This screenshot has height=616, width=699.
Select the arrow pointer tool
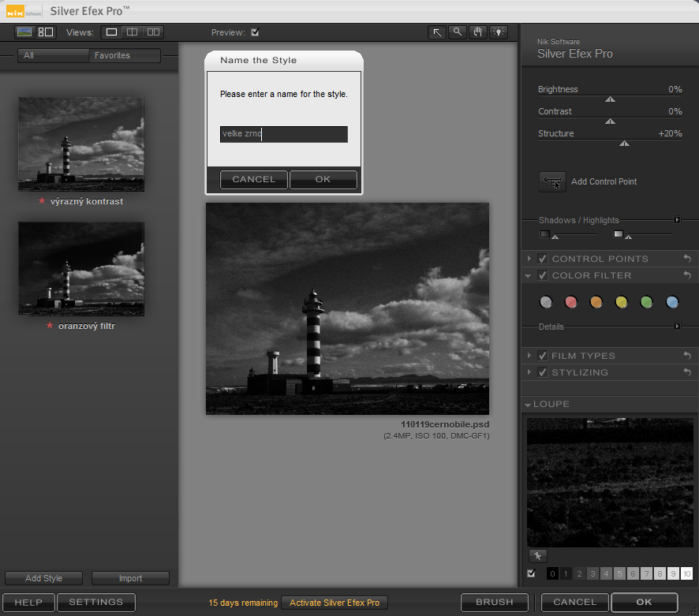pyautogui.click(x=437, y=32)
